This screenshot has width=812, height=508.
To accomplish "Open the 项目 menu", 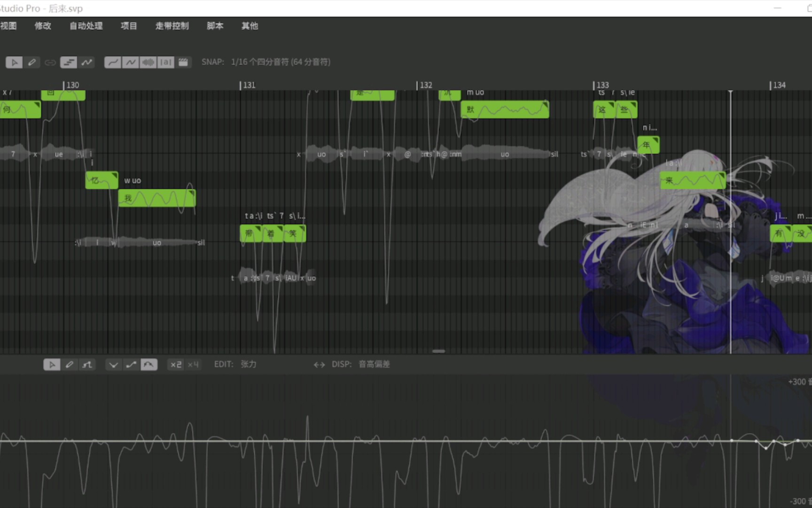I will (129, 26).
